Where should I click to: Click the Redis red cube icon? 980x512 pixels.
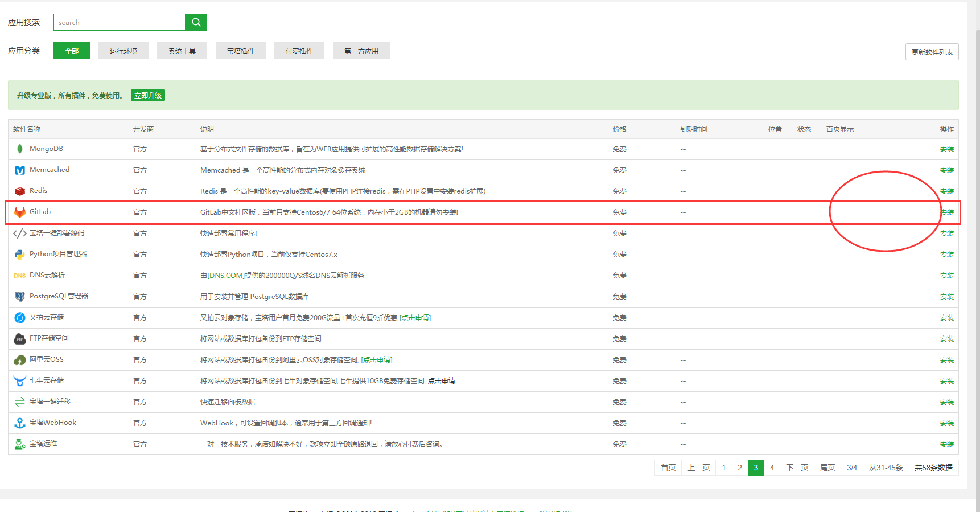tap(20, 191)
